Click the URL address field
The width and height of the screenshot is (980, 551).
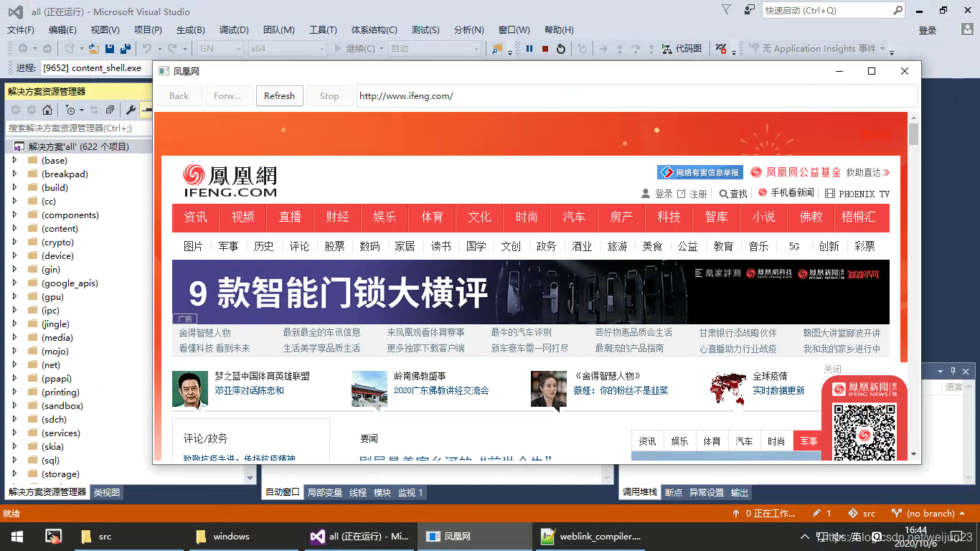637,95
